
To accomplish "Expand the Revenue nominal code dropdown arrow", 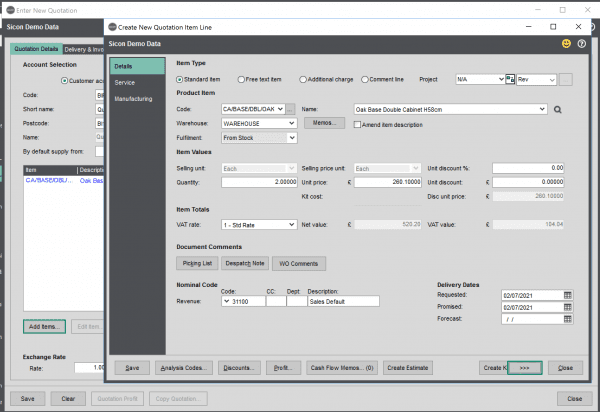I will click(226, 301).
